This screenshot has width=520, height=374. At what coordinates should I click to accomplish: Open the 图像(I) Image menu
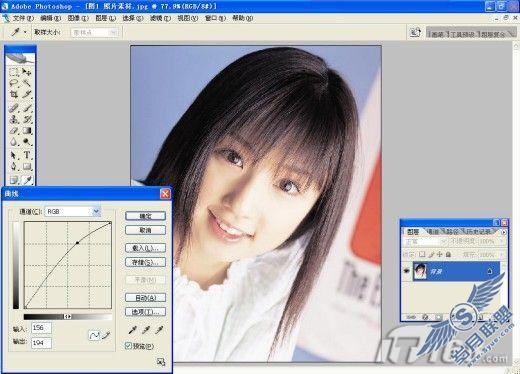(x=78, y=18)
